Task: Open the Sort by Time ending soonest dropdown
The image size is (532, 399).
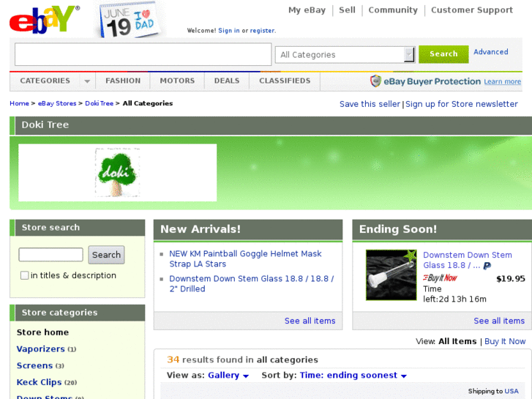Action: [x=353, y=376]
